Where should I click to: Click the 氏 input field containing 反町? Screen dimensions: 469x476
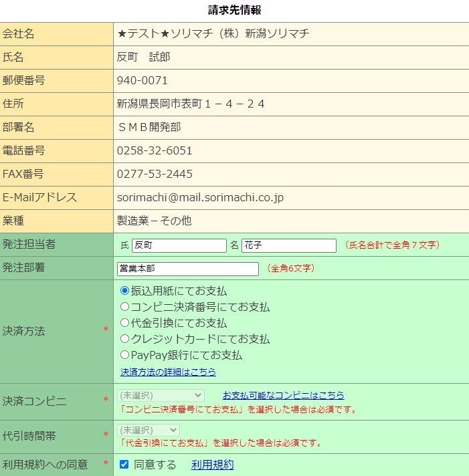179,245
